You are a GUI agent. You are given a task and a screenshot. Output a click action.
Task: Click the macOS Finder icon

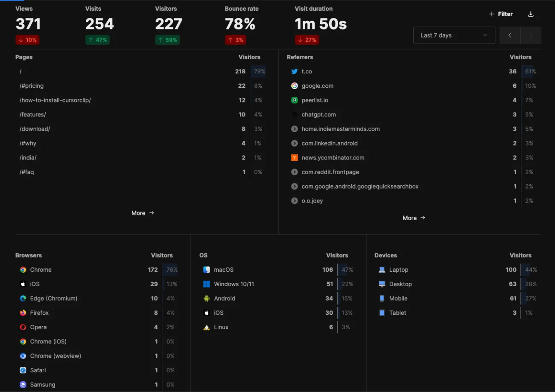coord(207,270)
